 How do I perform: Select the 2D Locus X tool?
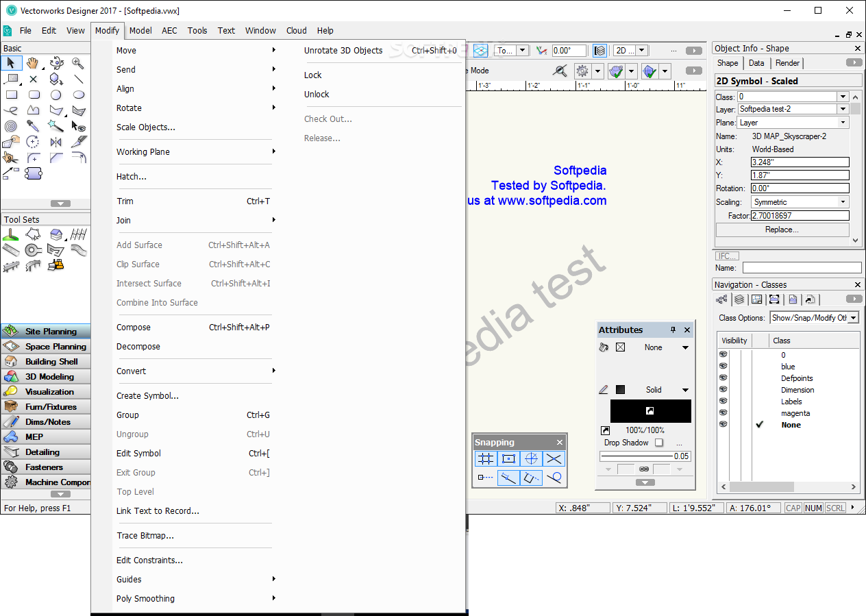[34, 79]
